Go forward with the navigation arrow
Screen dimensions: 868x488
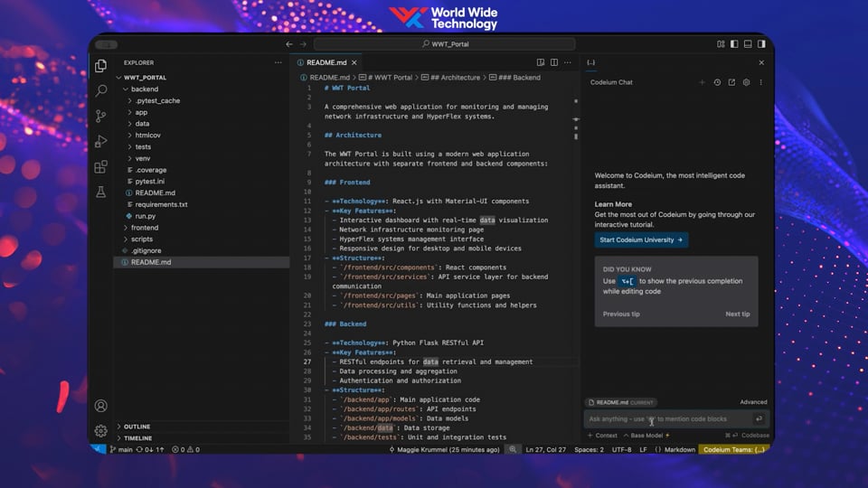tap(303, 43)
